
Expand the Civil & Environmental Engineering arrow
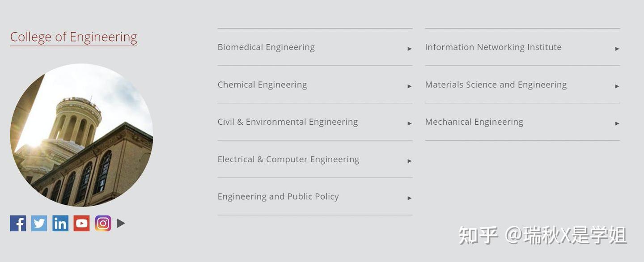[409, 123]
